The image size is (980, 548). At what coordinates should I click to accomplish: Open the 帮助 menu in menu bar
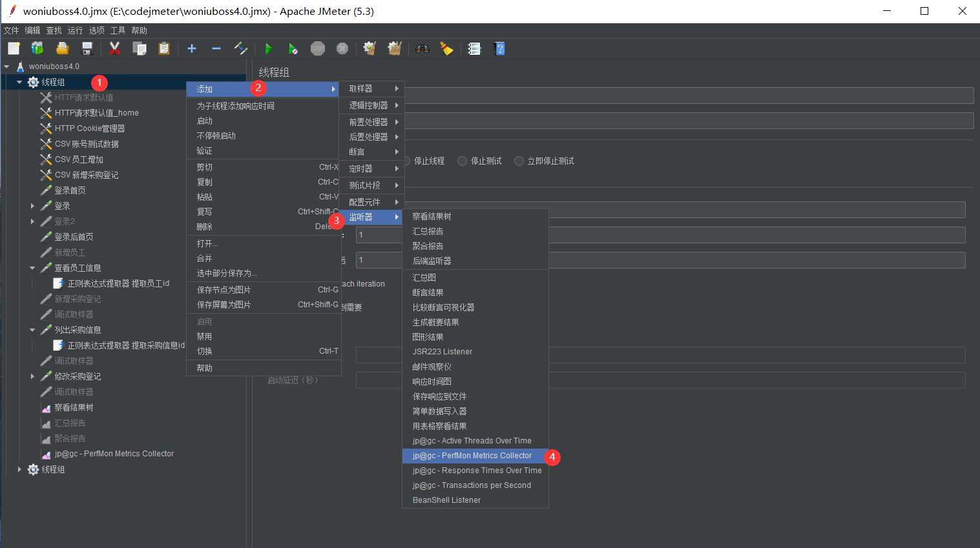139,30
